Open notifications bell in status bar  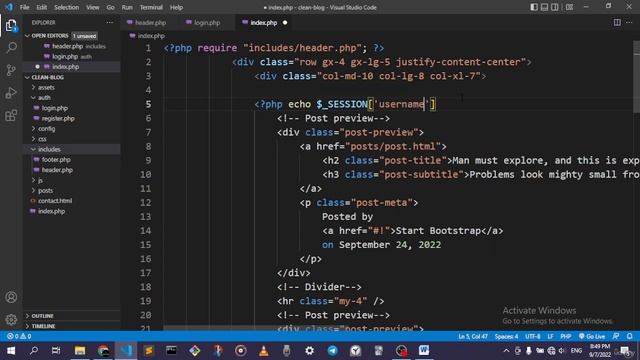tap(629, 336)
